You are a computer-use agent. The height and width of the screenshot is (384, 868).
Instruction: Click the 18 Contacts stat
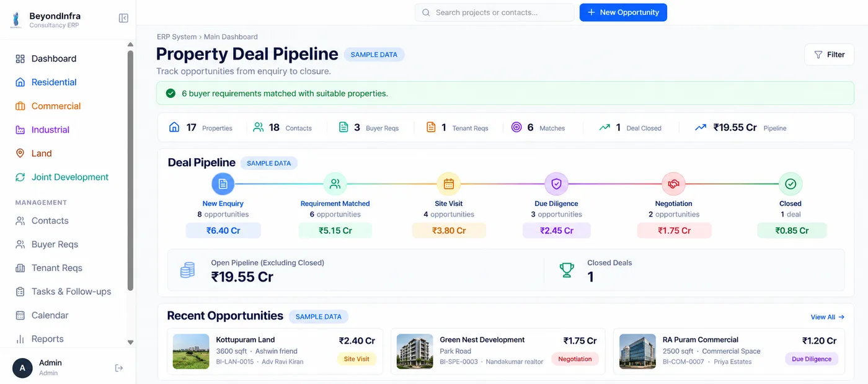tap(283, 127)
